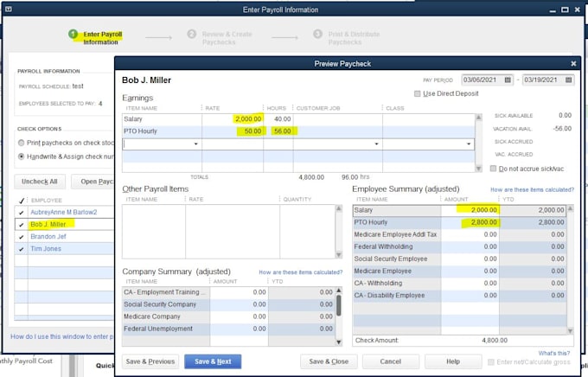Enable the Use Direct Deposit checkbox
The width and height of the screenshot is (588, 377).
[418, 93]
